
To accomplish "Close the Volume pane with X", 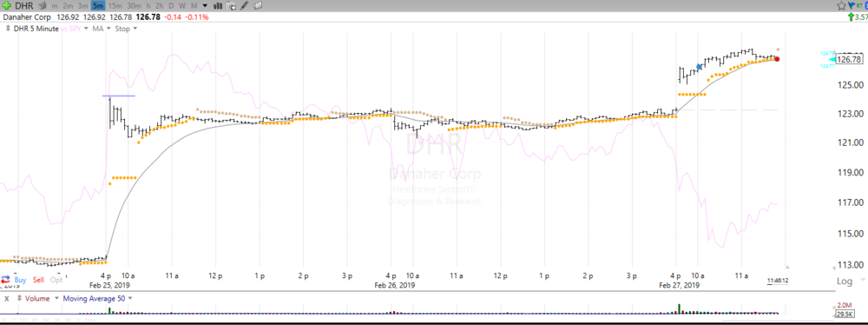I will tap(7, 298).
